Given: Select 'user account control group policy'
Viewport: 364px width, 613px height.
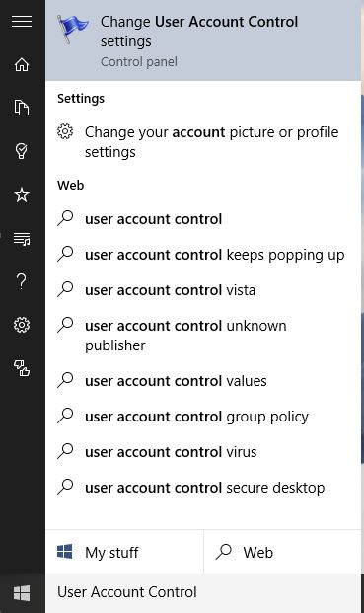Looking at the screenshot, I should pyautogui.click(x=203, y=417).
